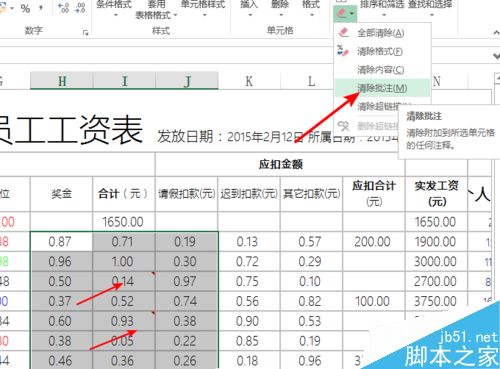Collapse the ribbon with the chevron
Viewport: 500px width, 369px height.
point(496,32)
